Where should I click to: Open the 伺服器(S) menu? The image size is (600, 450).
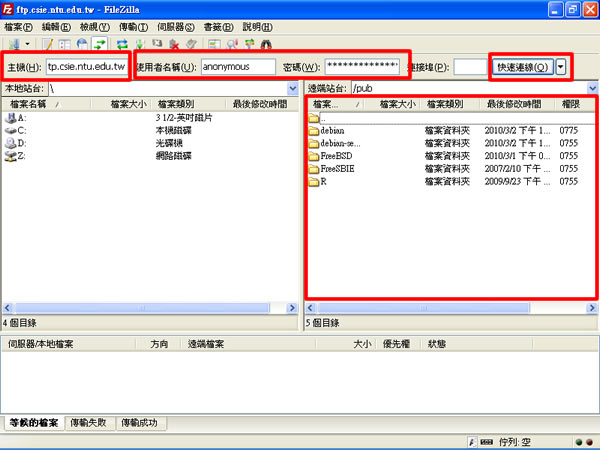click(x=176, y=27)
